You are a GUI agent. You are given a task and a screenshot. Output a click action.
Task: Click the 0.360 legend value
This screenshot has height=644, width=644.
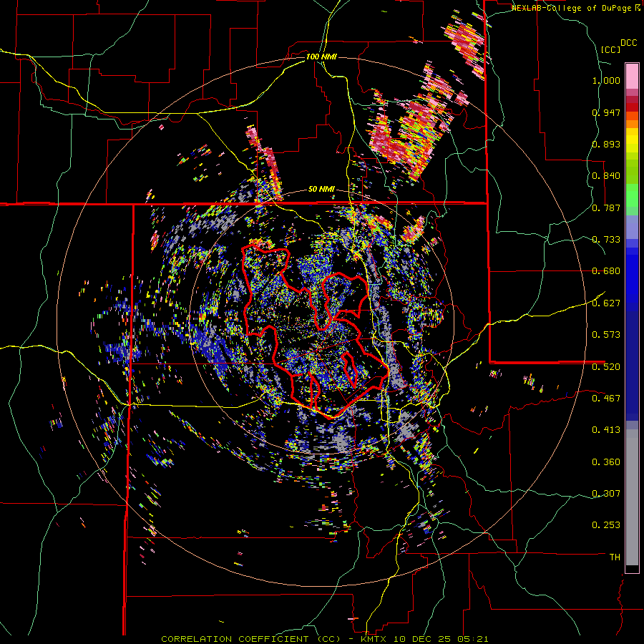[606, 462]
